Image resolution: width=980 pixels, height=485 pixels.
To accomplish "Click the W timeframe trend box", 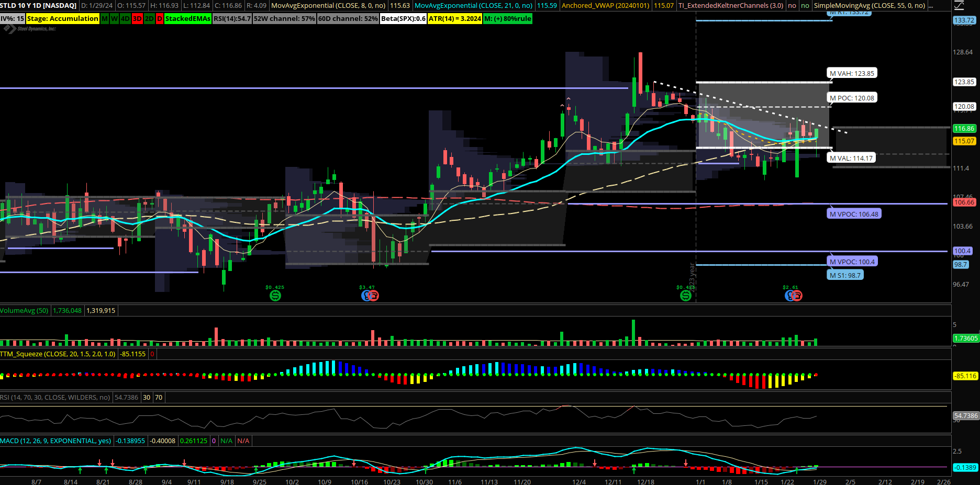I will pyautogui.click(x=114, y=18).
